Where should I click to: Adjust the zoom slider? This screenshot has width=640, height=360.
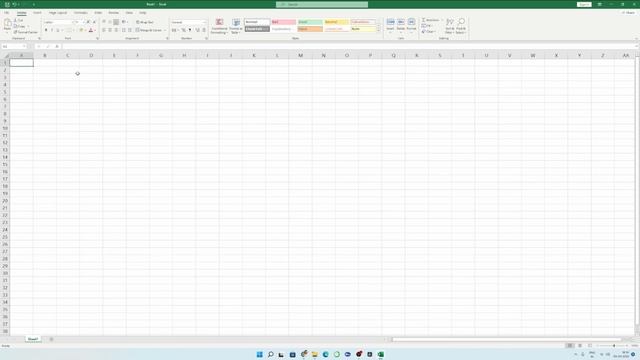[613, 346]
